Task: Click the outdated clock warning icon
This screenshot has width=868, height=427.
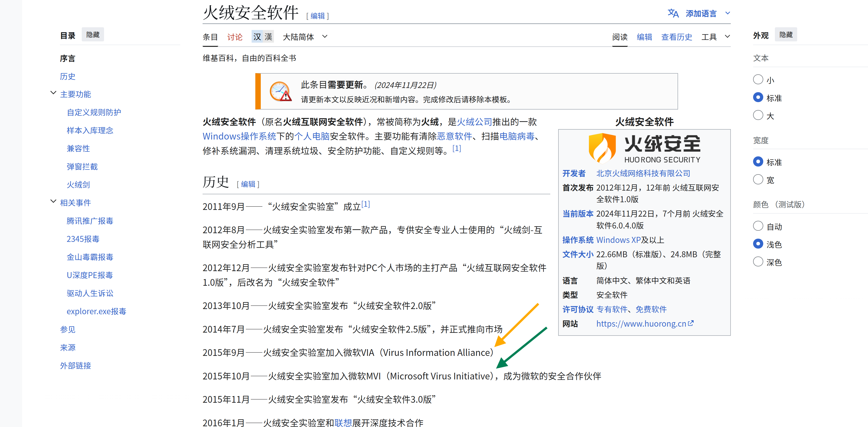Action: click(x=281, y=91)
